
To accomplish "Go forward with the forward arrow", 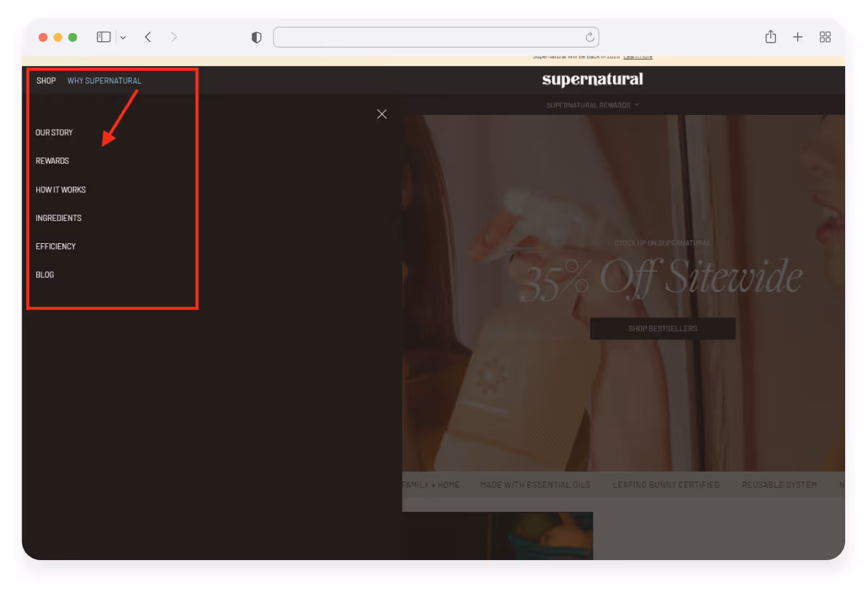I will pyautogui.click(x=174, y=37).
